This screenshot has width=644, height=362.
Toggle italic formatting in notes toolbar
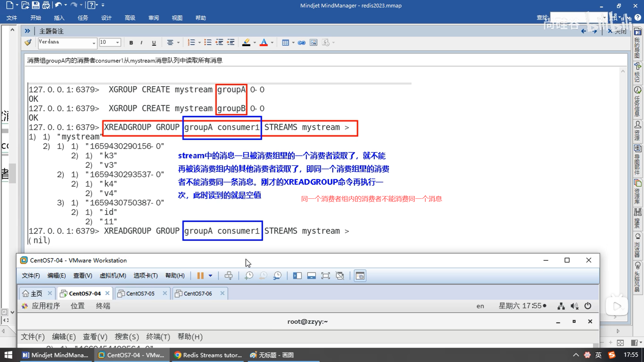click(x=142, y=43)
